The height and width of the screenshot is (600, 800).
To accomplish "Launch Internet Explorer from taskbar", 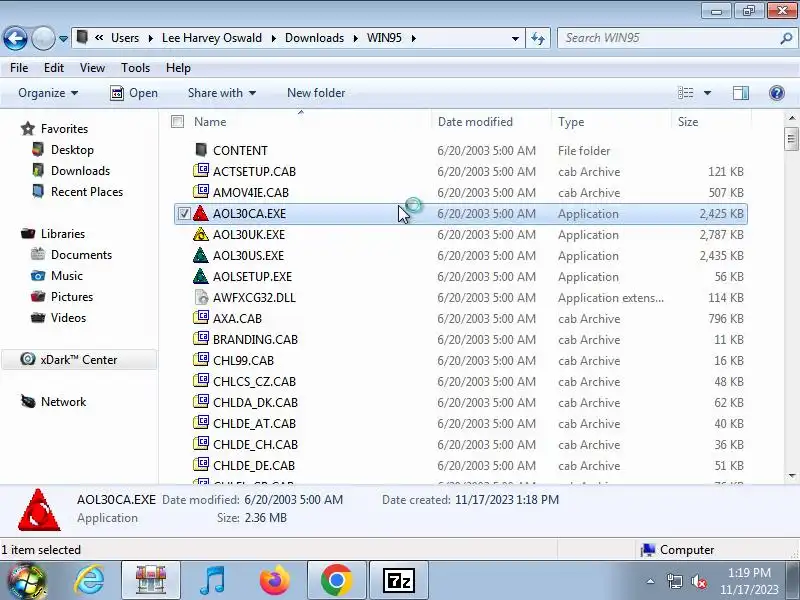I will [89, 581].
